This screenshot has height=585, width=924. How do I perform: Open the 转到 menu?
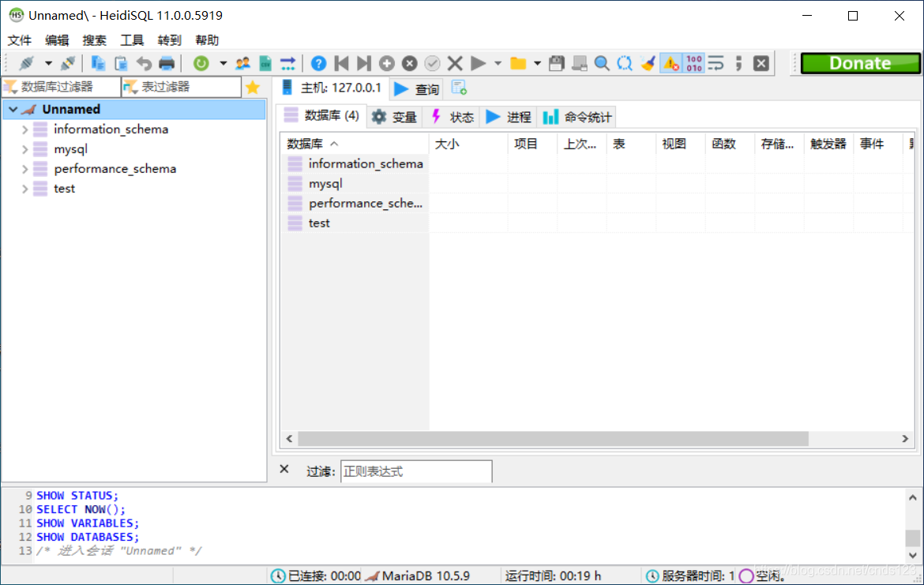click(170, 40)
